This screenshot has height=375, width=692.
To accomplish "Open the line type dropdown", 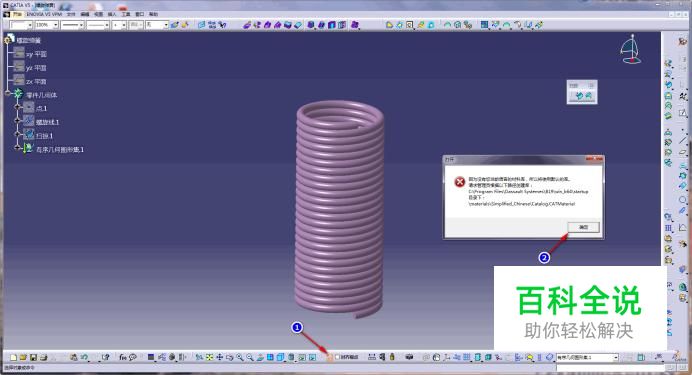I will (x=98, y=25).
